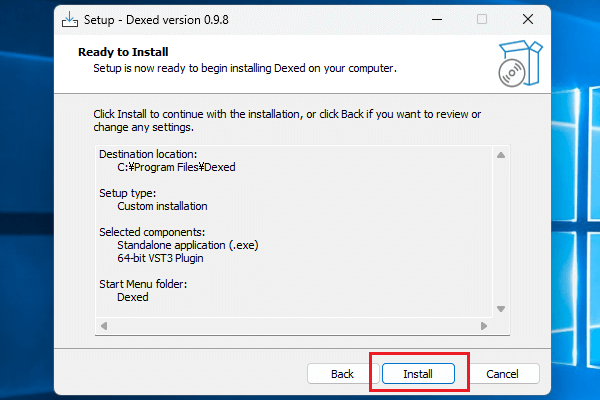Viewport: 600px width, 400px height.
Task: Click the "Start Menu folder:" line
Action: coord(141,284)
